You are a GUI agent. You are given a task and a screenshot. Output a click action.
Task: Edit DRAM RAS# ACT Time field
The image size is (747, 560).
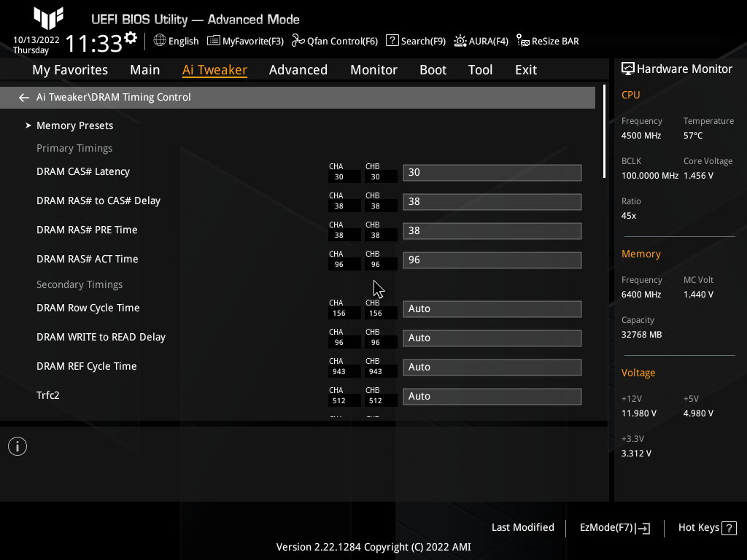point(492,260)
